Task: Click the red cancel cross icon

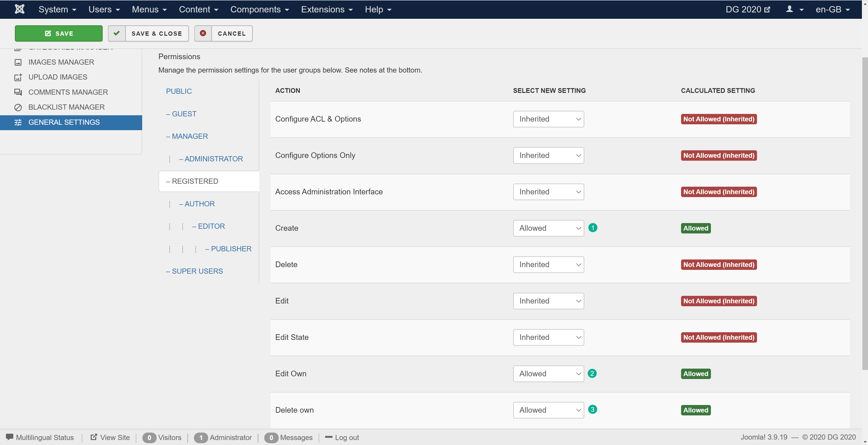Action: [x=203, y=33]
